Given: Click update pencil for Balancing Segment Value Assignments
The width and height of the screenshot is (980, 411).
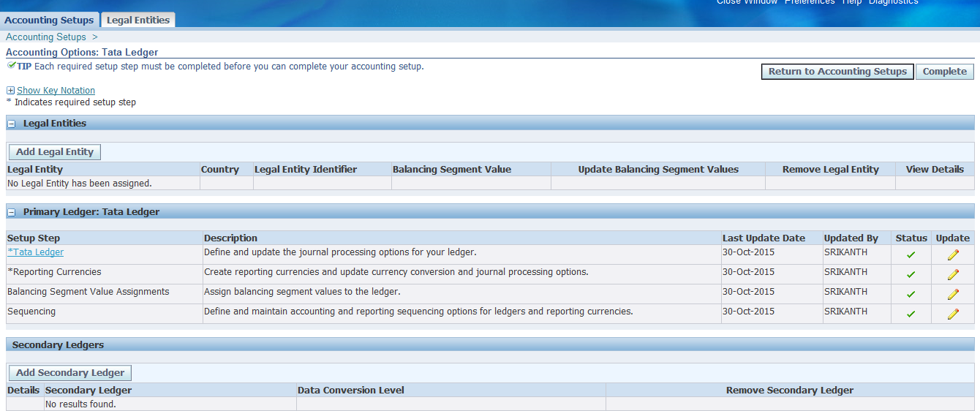Looking at the screenshot, I should (x=952, y=295).
